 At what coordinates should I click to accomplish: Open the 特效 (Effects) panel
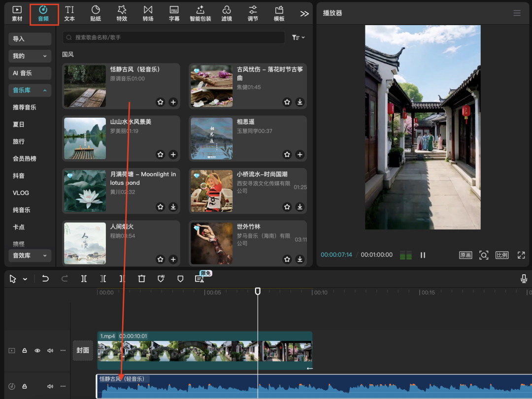click(122, 13)
